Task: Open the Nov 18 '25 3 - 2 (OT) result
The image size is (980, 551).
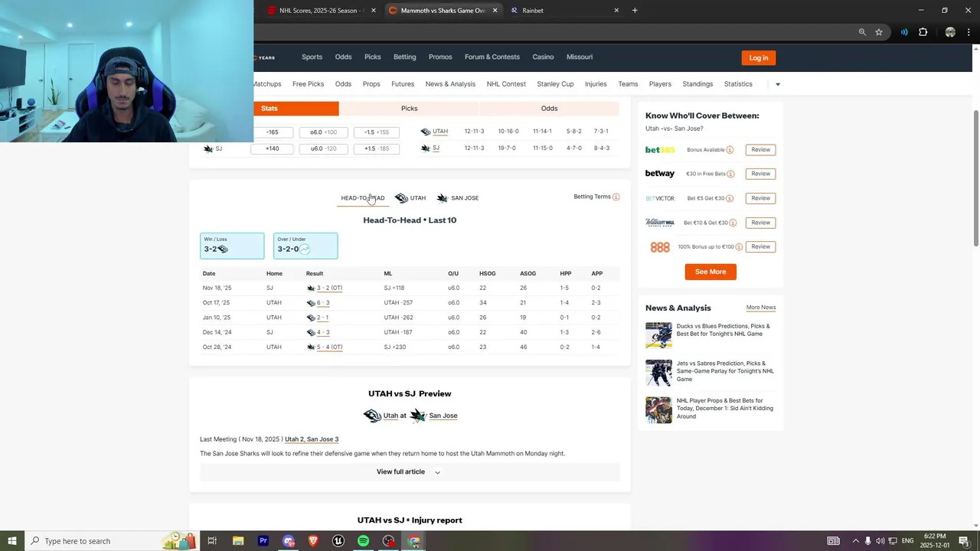Action: pos(329,288)
